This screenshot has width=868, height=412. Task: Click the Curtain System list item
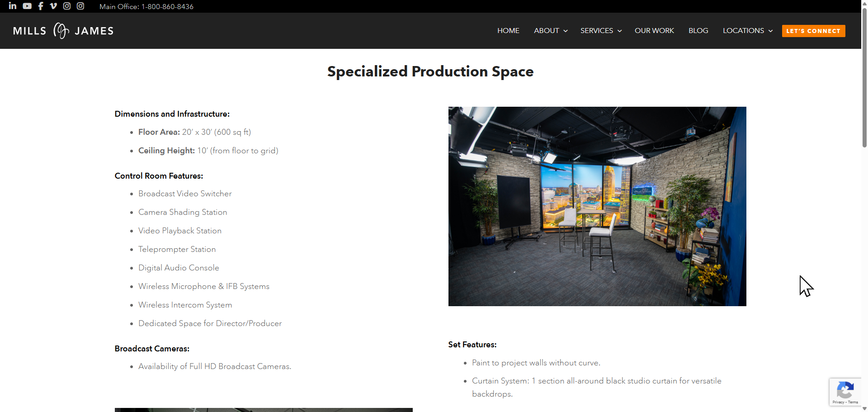597,387
